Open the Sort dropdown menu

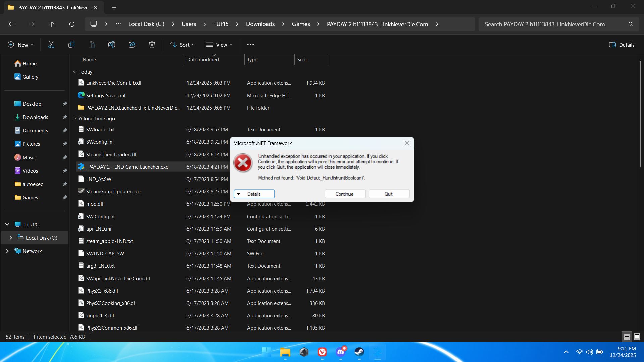[x=182, y=45]
